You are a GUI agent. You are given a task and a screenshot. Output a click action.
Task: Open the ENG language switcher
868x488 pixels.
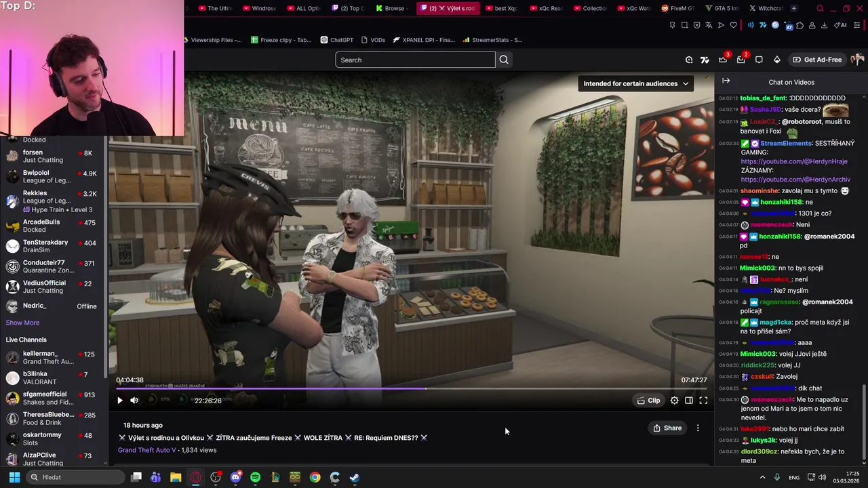click(794, 477)
